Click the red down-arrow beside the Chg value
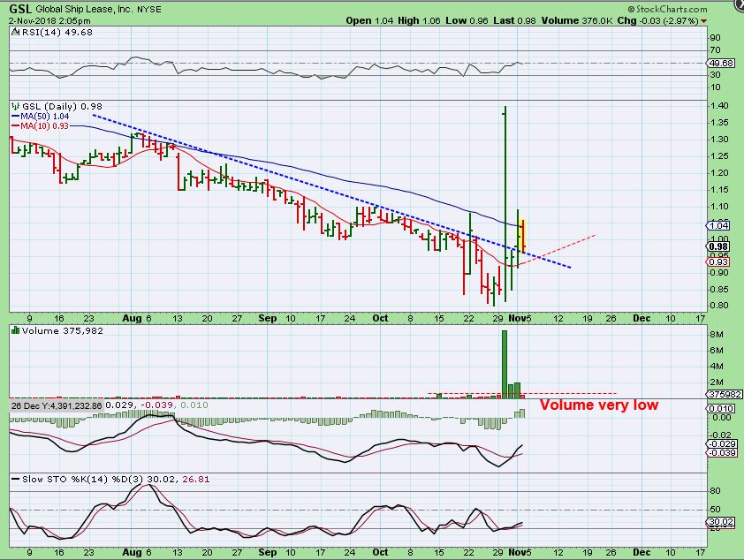Screen dimensions: 744x560 tap(703, 21)
